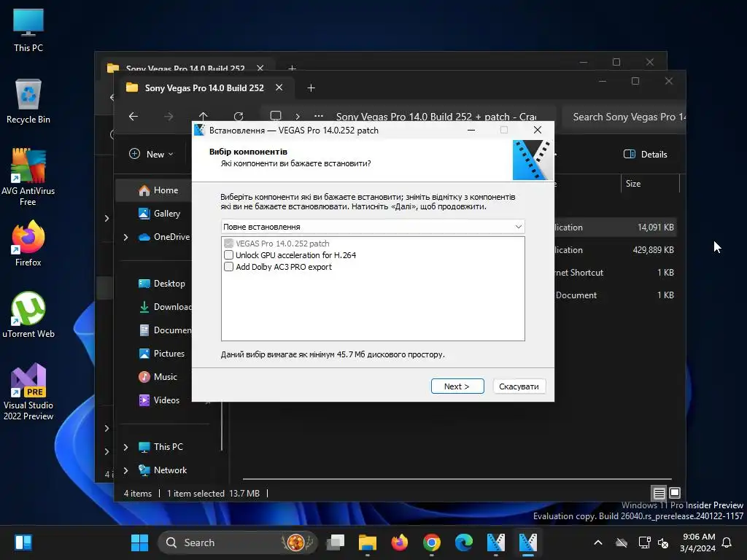Open the Desktop quick access folder
The width and height of the screenshot is (747, 560).
[161, 284]
